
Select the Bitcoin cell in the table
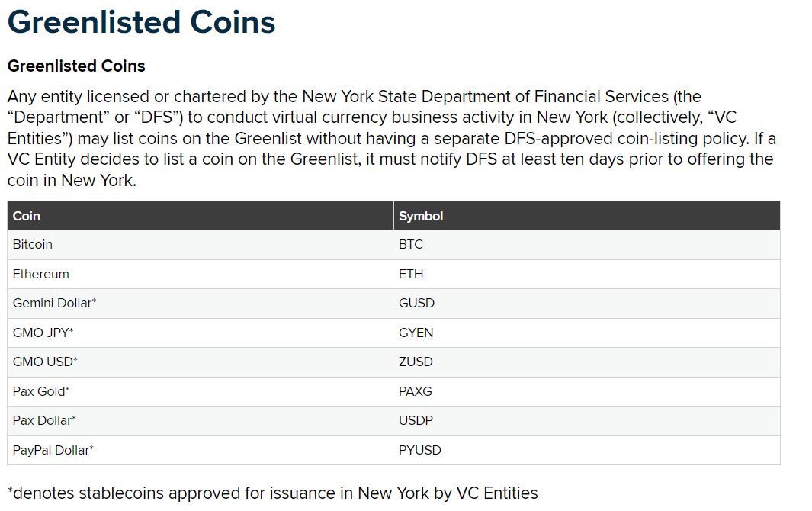point(33,245)
